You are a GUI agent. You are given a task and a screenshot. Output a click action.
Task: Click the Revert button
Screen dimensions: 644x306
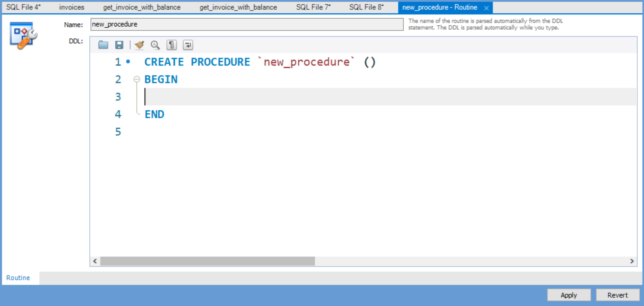tap(617, 295)
